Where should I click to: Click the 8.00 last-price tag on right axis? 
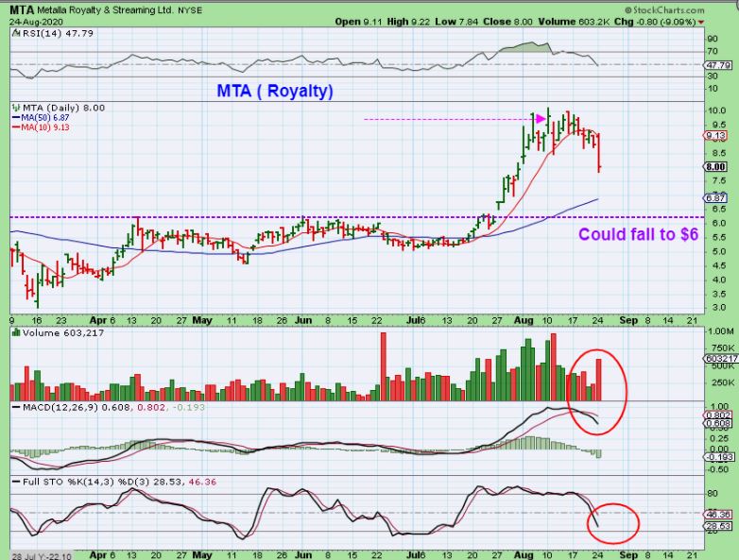716,167
